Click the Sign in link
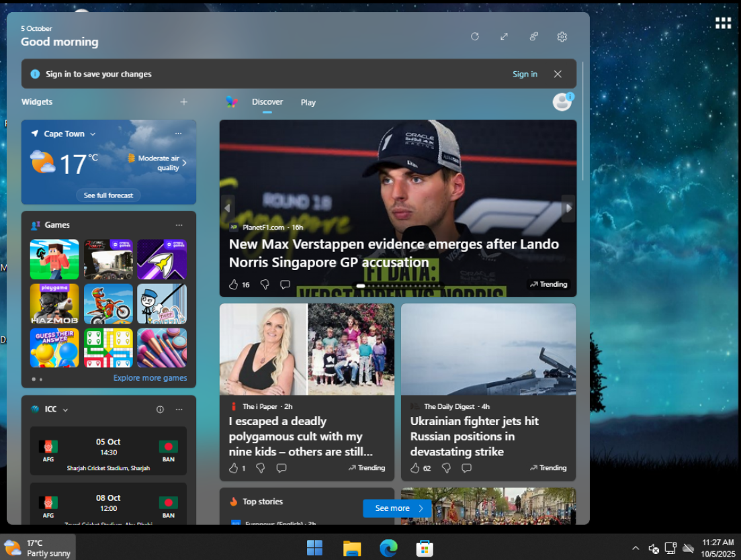741x560 pixels. click(x=525, y=74)
